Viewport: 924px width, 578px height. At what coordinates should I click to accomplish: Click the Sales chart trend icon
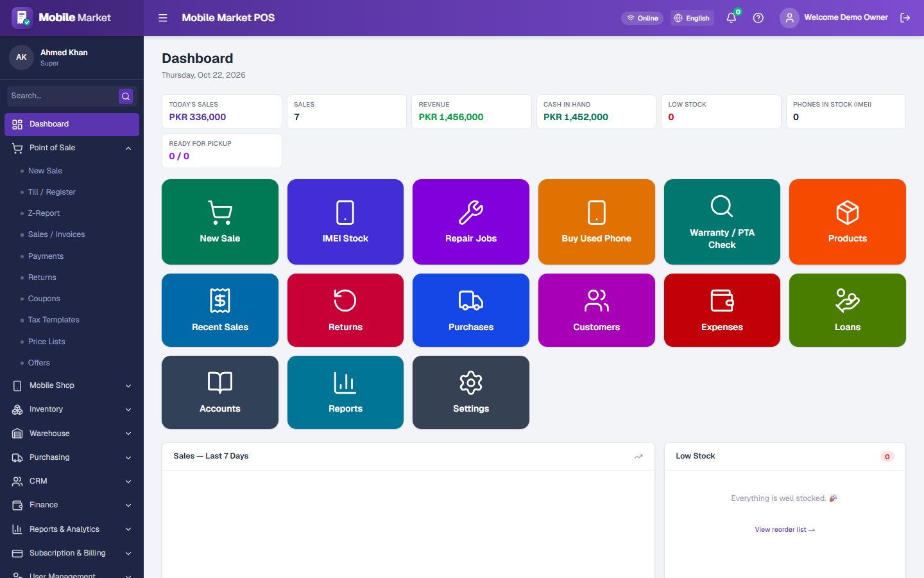[638, 457]
